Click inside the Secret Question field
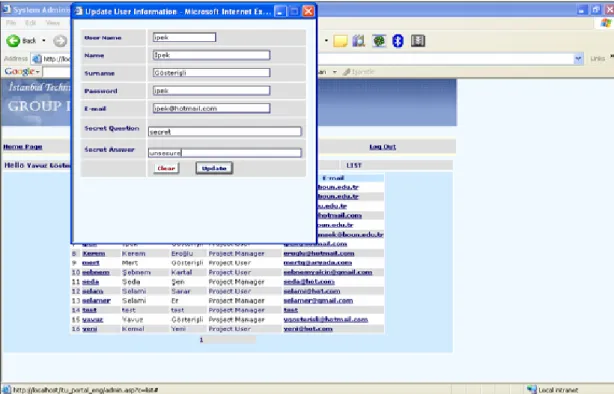Image resolution: width=614 pixels, height=394 pixels. coord(225,132)
